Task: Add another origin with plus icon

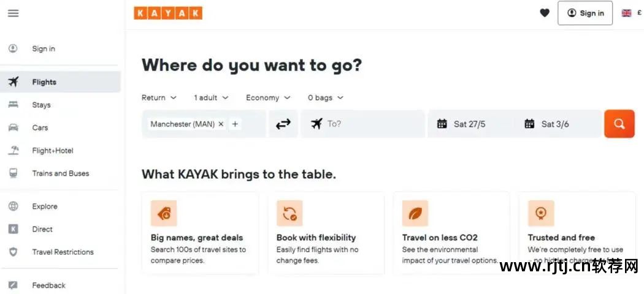Action: click(235, 124)
